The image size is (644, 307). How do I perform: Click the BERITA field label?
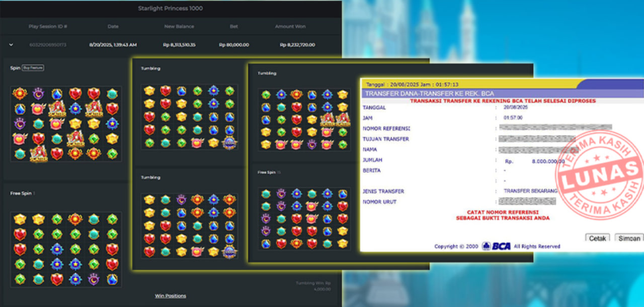[x=371, y=170]
